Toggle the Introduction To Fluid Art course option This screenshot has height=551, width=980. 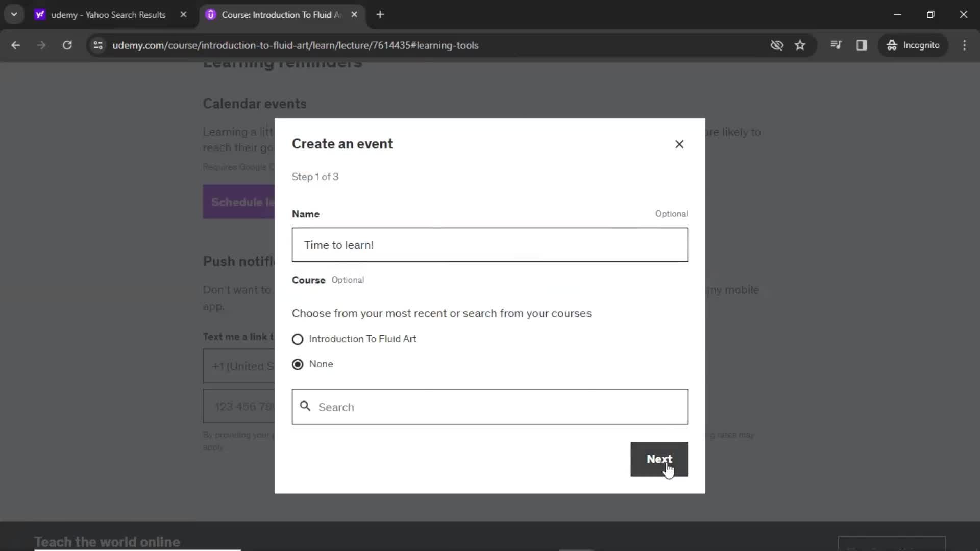pos(298,339)
